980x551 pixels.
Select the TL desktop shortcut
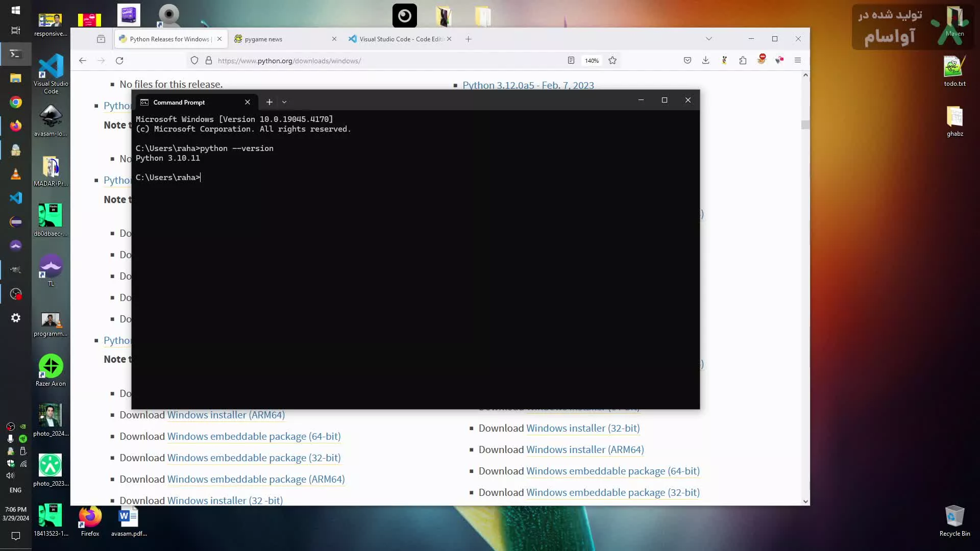tap(51, 270)
